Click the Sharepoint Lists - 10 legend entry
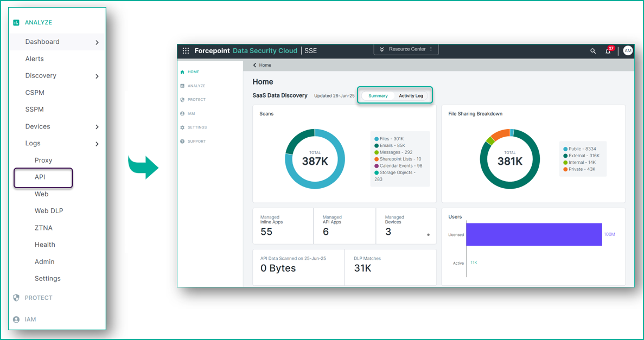The width and height of the screenshot is (644, 340). click(x=398, y=159)
